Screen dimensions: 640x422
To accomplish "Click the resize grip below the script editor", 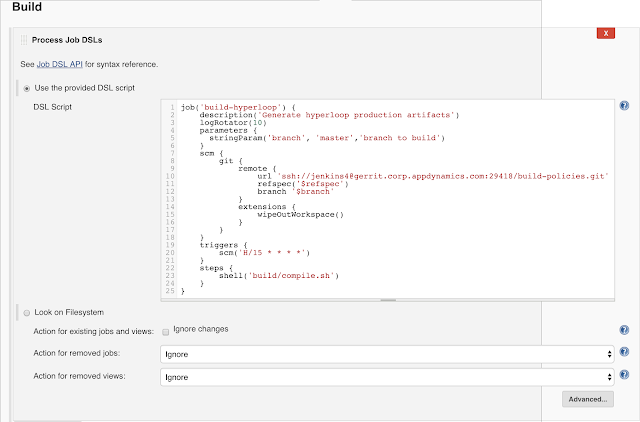I will point(386,298).
